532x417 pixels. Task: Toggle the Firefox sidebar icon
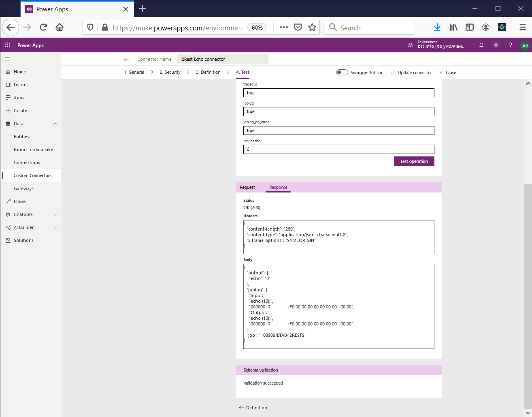(470, 28)
